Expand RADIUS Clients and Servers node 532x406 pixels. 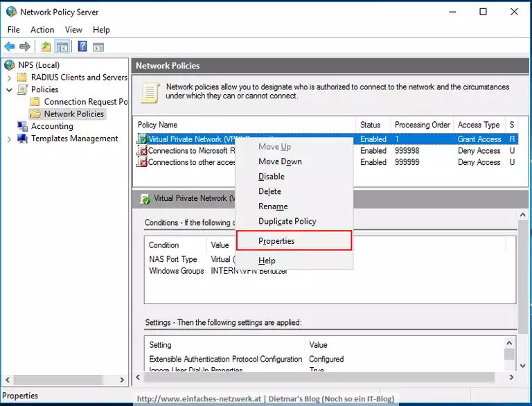pos(9,78)
